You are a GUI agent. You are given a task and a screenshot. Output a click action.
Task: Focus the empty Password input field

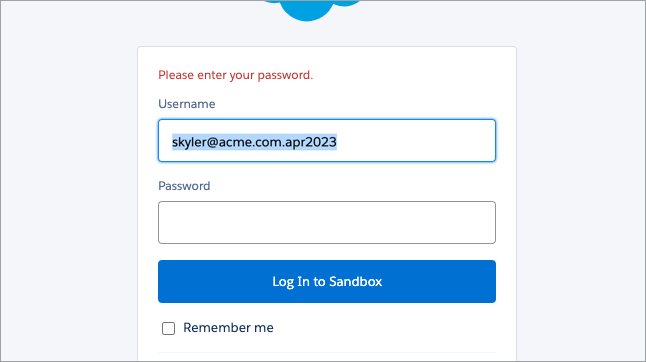click(x=327, y=222)
